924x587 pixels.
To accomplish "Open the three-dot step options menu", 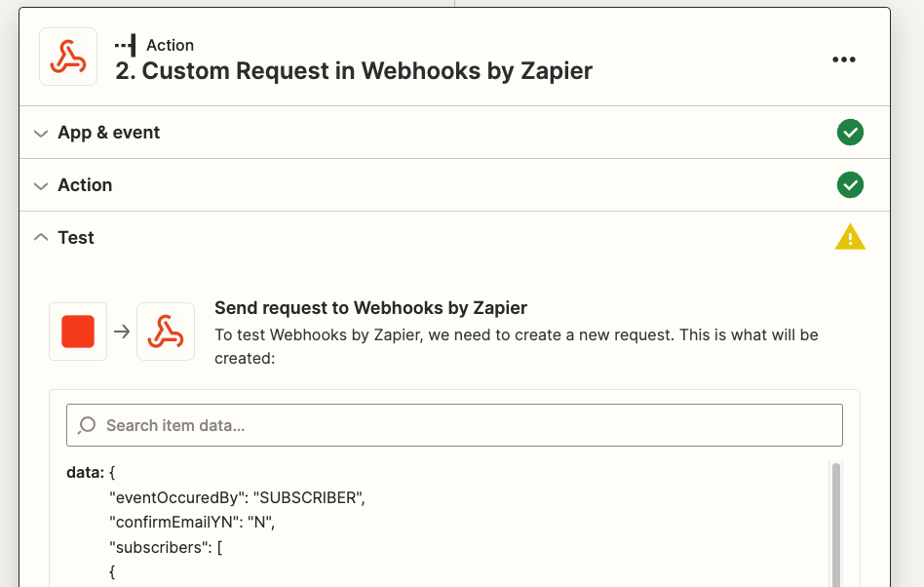I will [844, 59].
